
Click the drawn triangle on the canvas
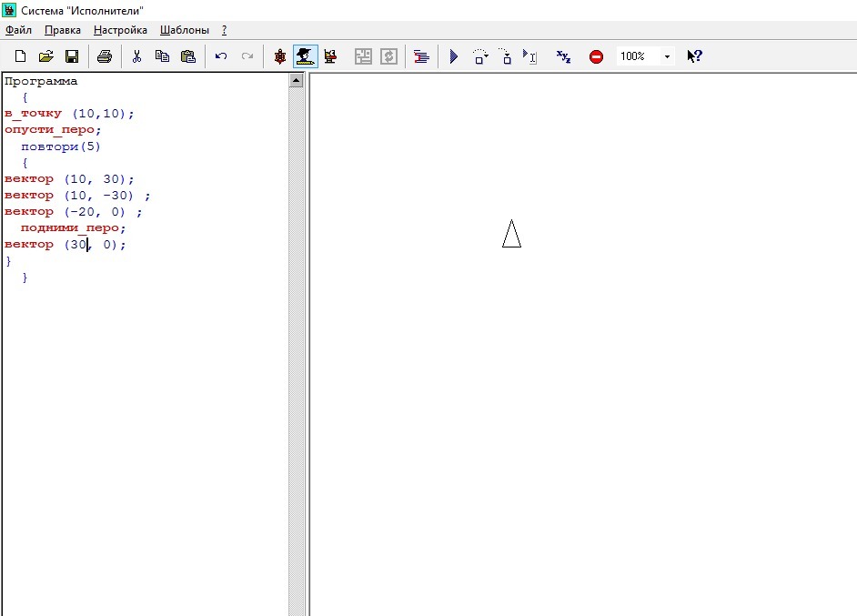511,234
